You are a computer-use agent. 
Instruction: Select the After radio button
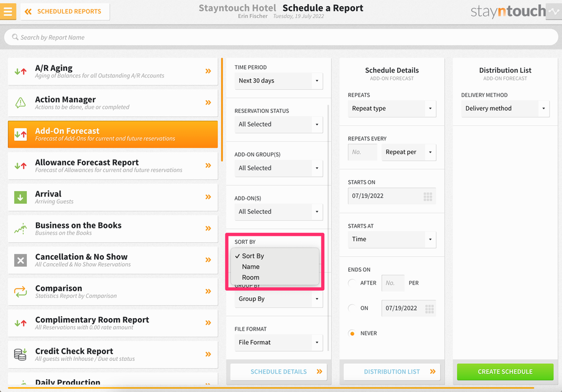(x=352, y=283)
